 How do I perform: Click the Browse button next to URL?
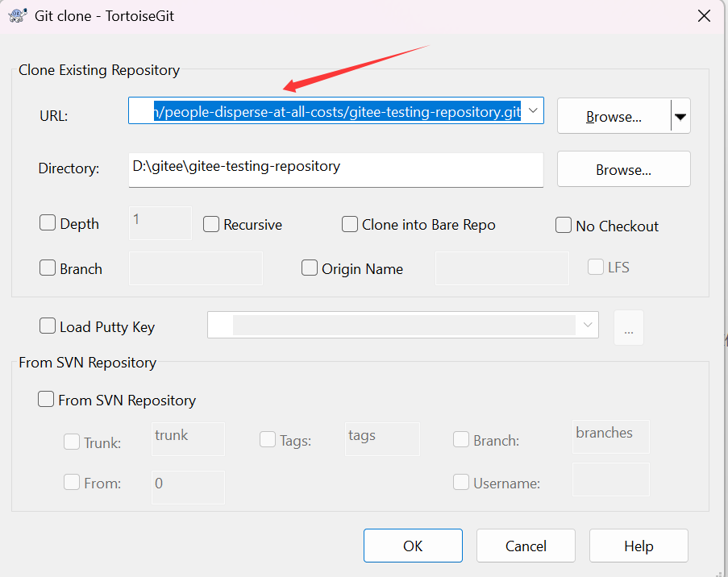click(614, 116)
